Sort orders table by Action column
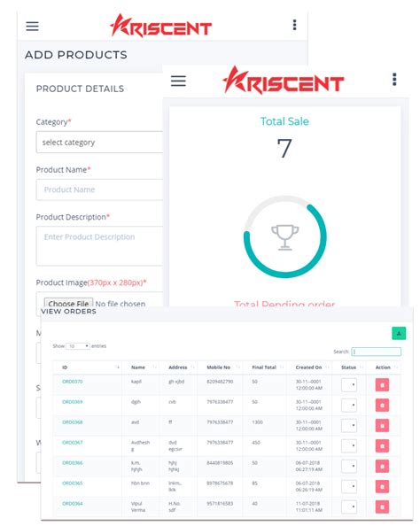This screenshot has width=420, height=526. click(384, 367)
